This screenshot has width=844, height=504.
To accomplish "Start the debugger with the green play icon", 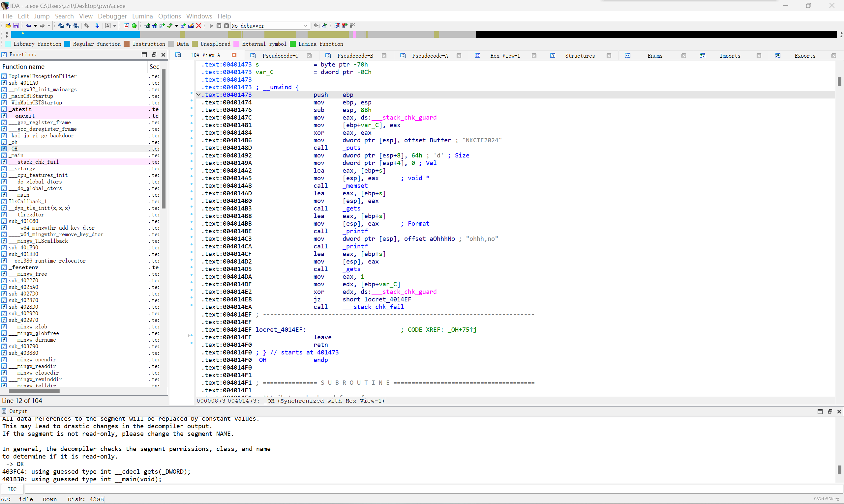I will [x=211, y=25].
